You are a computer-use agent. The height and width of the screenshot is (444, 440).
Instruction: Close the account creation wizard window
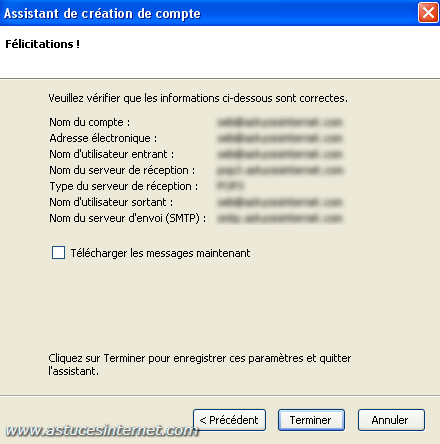(428, 13)
